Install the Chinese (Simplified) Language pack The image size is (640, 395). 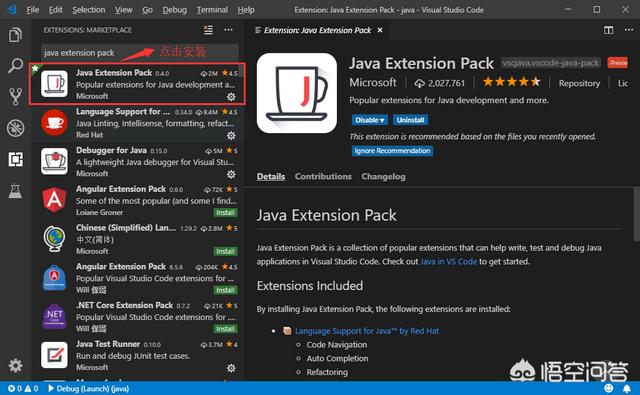click(225, 251)
